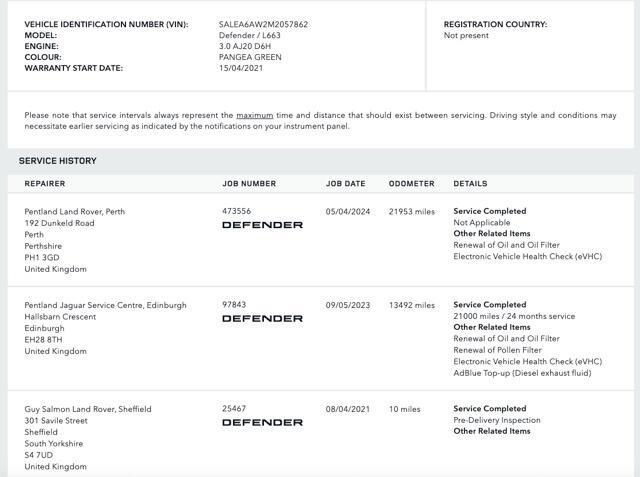Click the PANGEA GREEN colour value
The image size is (640, 477).
tap(250, 57)
